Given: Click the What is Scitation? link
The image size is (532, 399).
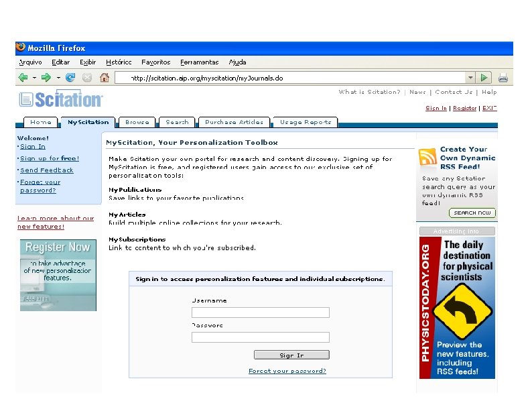Looking at the screenshot, I should pyautogui.click(x=369, y=92).
